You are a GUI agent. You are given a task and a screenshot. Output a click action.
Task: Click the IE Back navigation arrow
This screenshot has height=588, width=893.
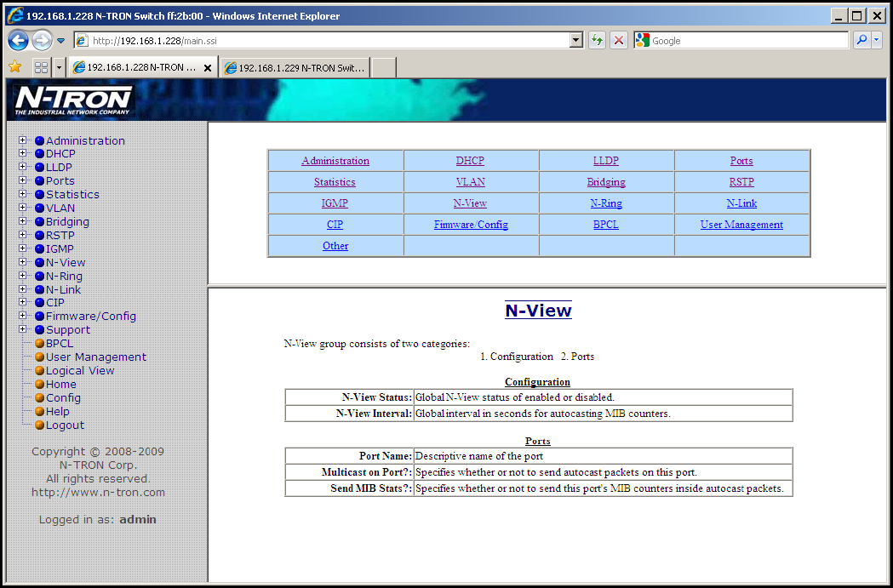18,40
